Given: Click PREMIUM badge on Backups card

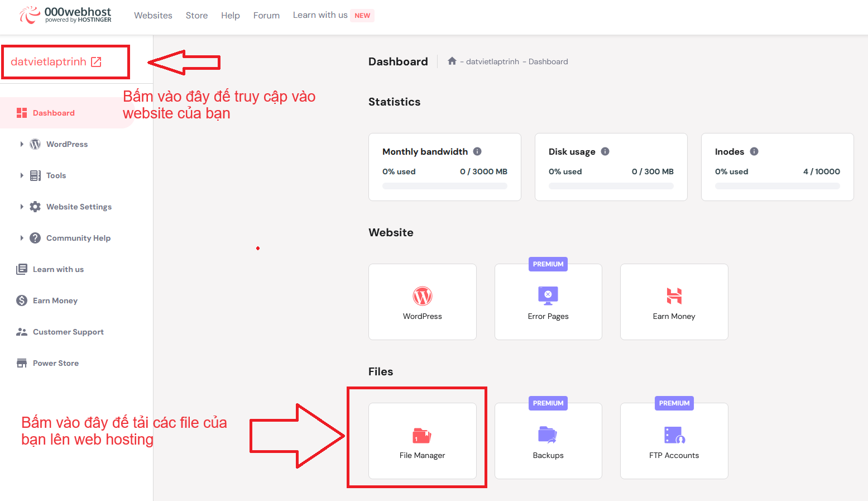Looking at the screenshot, I should 548,403.
